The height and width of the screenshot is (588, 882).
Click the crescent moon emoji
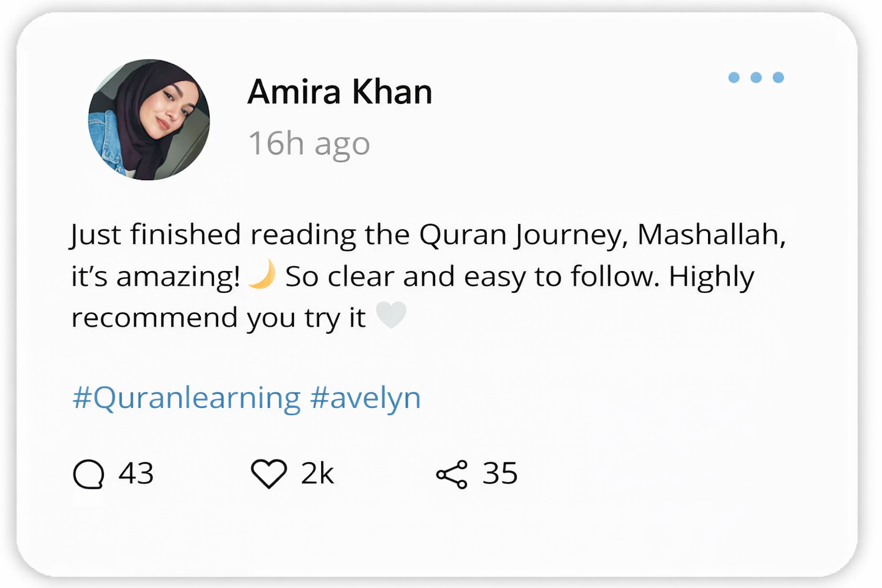point(262,275)
